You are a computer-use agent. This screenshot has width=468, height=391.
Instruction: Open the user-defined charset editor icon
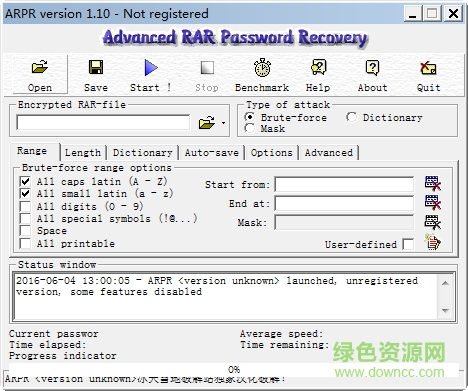tap(432, 242)
